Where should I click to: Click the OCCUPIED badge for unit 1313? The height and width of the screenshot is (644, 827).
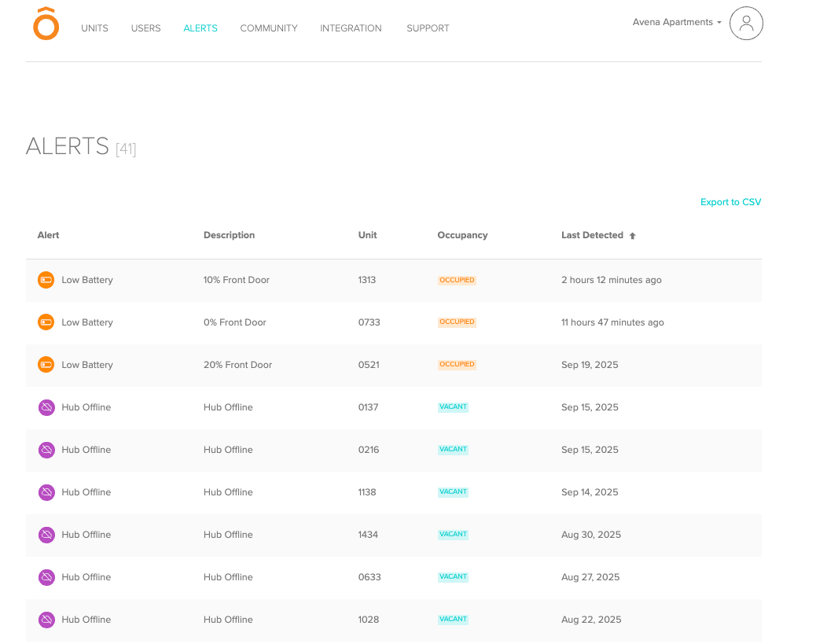457,280
